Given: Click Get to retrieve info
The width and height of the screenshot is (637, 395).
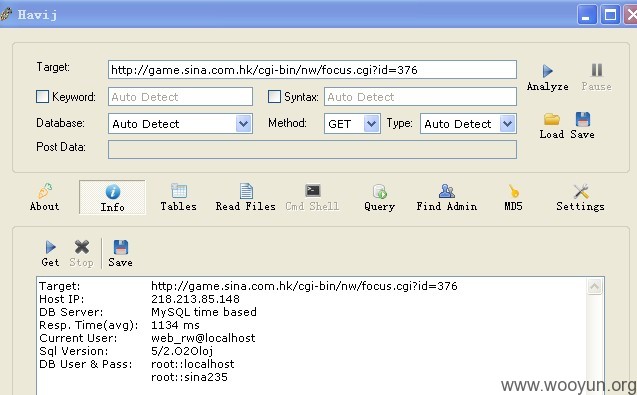Looking at the screenshot, I should click(x=50, y=254).
